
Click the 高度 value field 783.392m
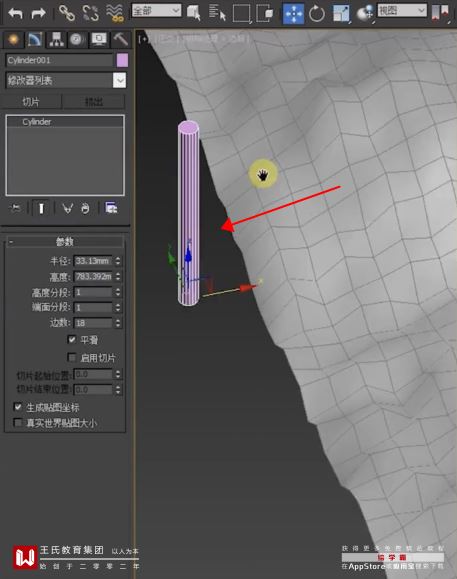click(x=93, y=277)
